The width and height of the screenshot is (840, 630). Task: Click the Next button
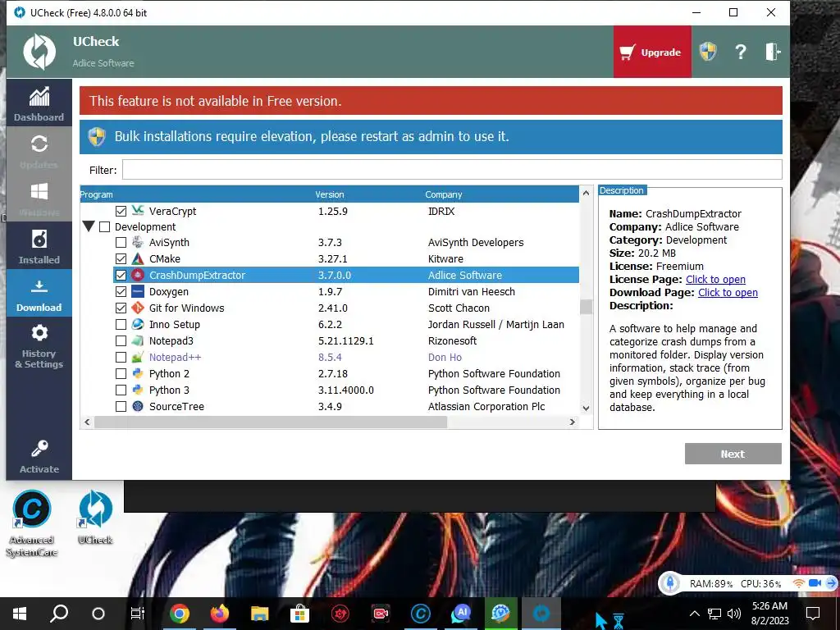coord(733,454)
